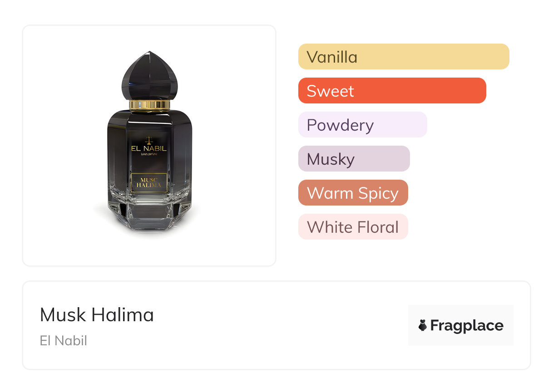Open the Musk Halima title

click(97, 315)
